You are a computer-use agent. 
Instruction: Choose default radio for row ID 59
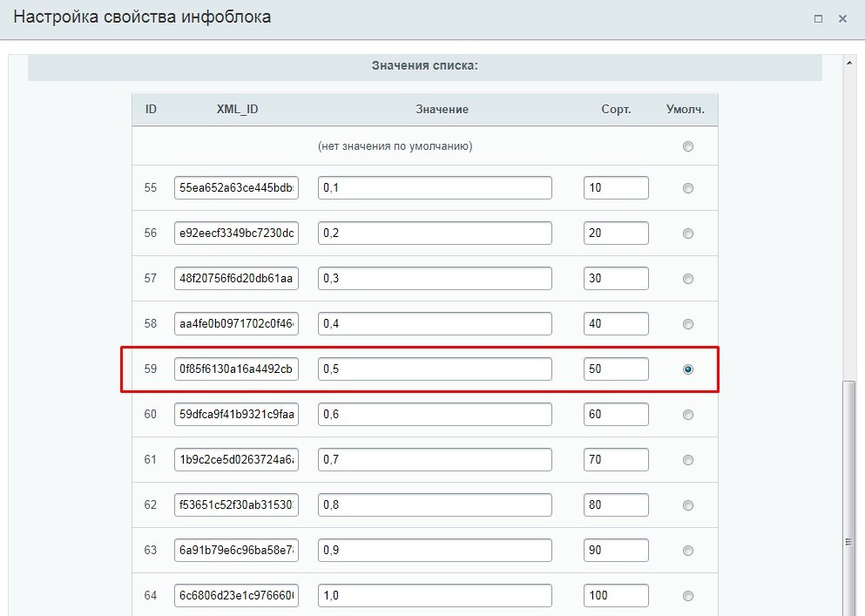(688, 369)
